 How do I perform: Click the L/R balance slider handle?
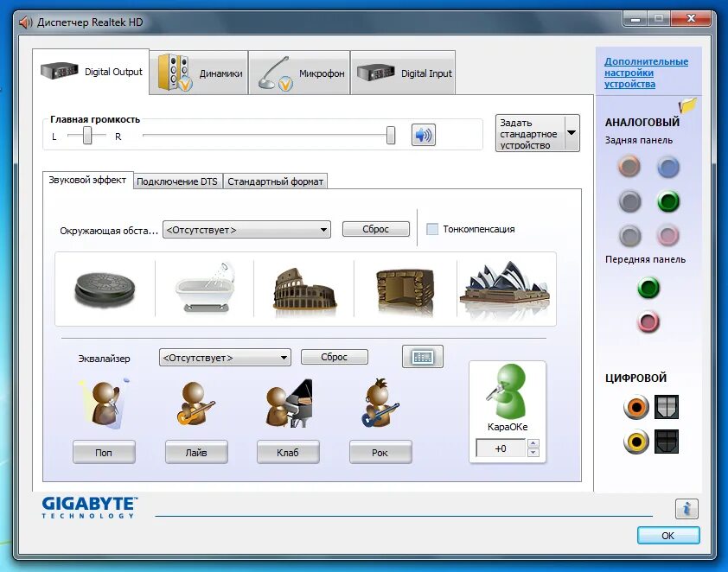(87, 136)
